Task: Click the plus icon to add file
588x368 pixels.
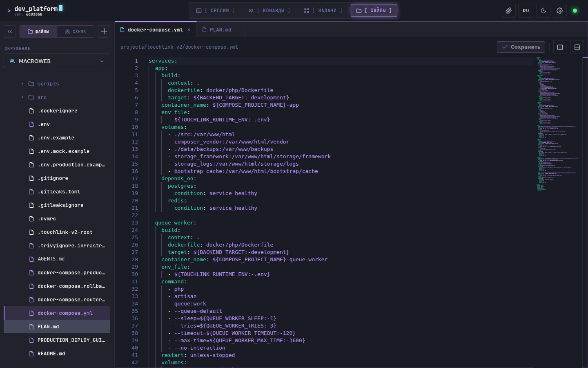Action: [104, 31]
